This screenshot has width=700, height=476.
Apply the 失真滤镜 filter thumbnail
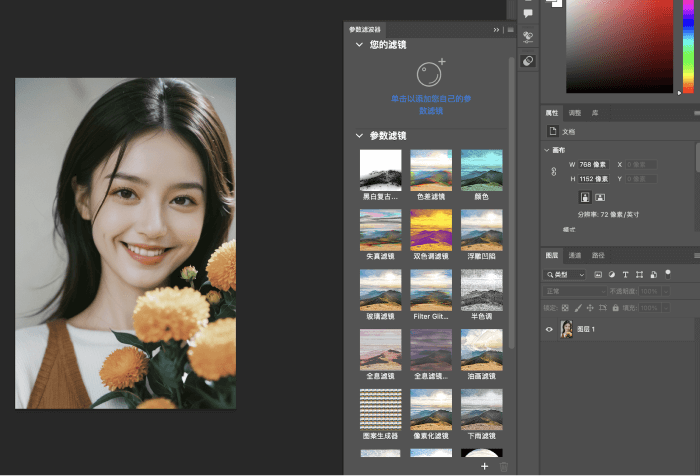point(380,230)
